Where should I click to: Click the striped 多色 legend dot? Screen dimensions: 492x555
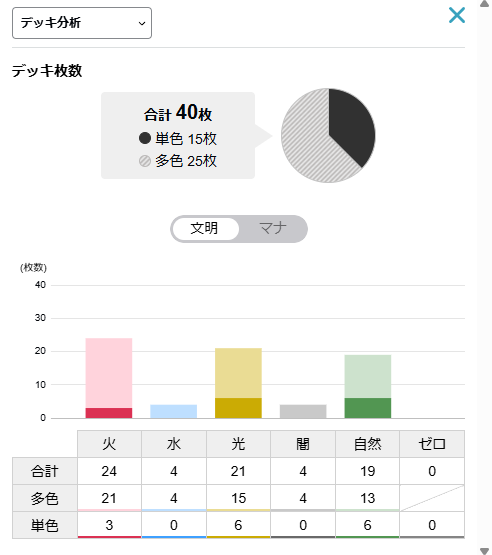click(x=145, y=161)
